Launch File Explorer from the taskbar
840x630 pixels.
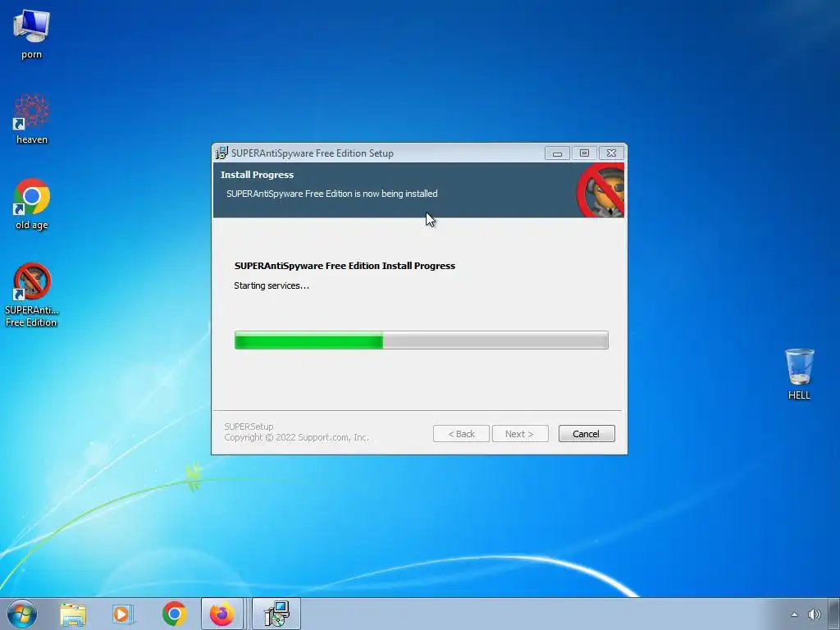point(73,614)
